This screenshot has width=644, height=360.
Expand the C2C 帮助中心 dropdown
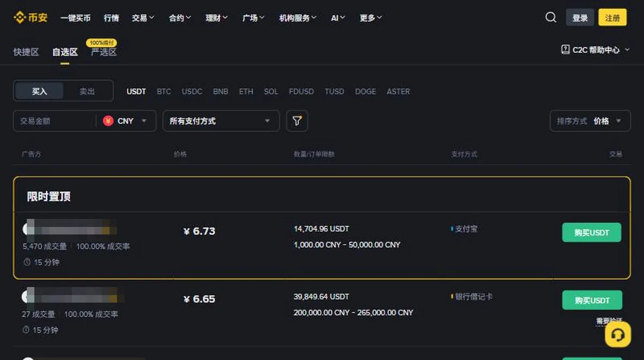tap(595, 49)
